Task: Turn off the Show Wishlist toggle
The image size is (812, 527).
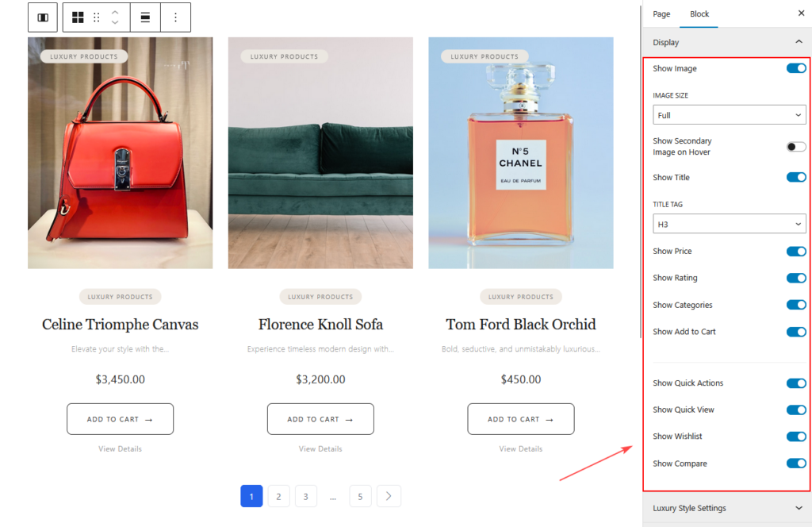Action: pyautogui.click(x=796, y=437)
